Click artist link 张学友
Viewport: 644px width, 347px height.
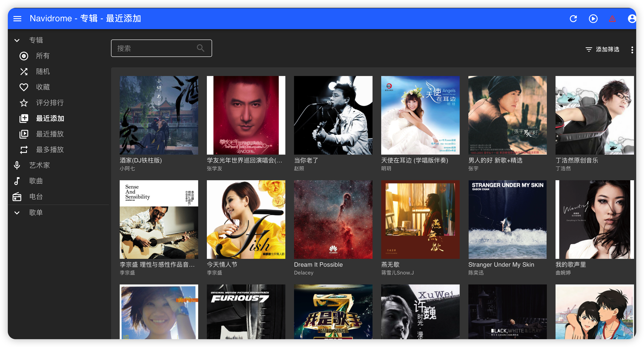tap(214, 169)
